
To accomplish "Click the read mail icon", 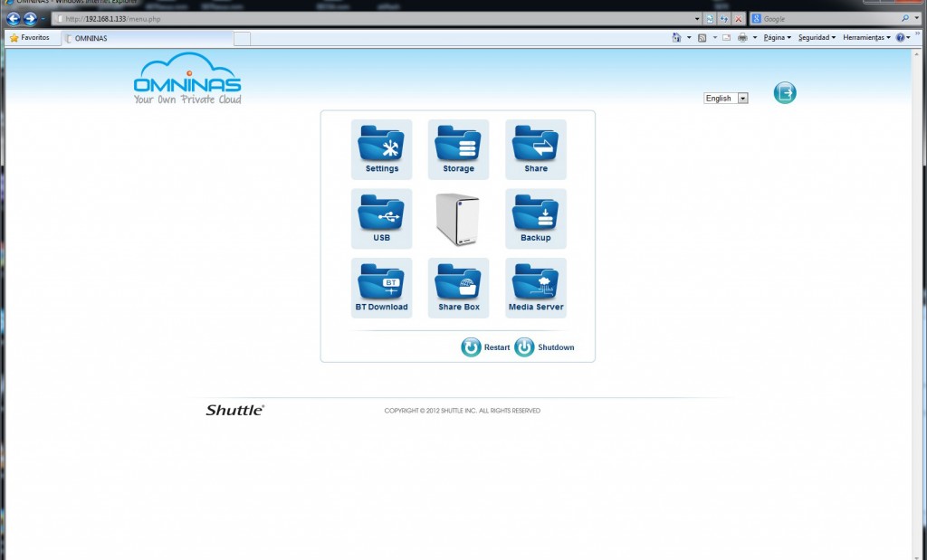I will pos(727,38).
